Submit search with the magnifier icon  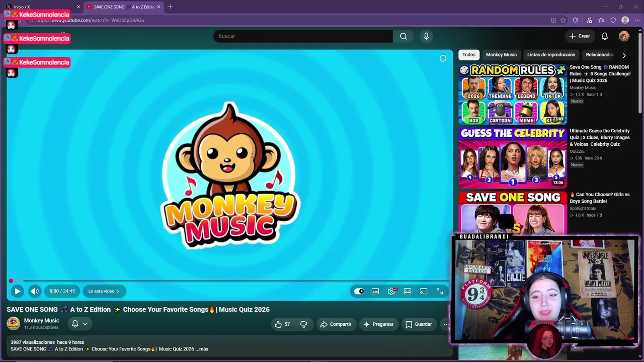(x=404, y=36)
